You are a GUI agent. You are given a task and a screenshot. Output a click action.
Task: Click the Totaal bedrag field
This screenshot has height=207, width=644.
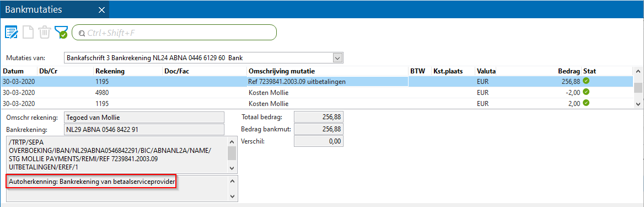(318, 117)
